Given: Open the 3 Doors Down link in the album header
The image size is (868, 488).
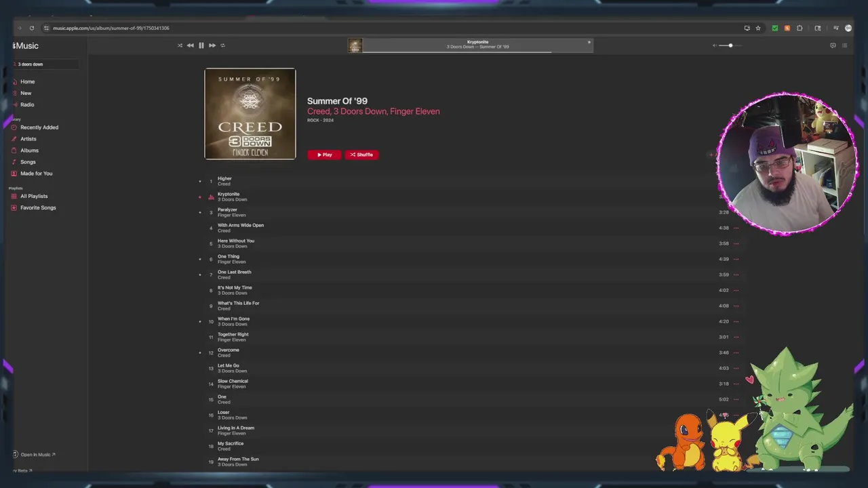Looking at the screenshot, I should pos(359,111).
